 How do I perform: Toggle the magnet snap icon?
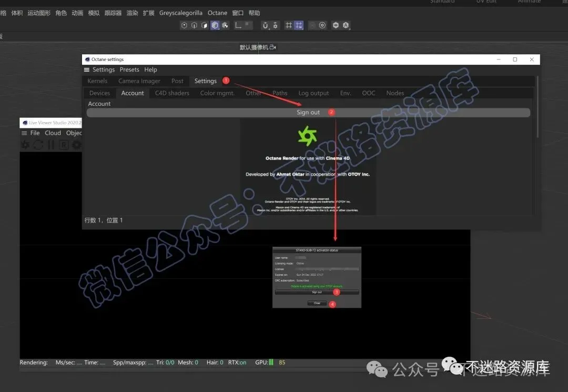pos(265,25)
